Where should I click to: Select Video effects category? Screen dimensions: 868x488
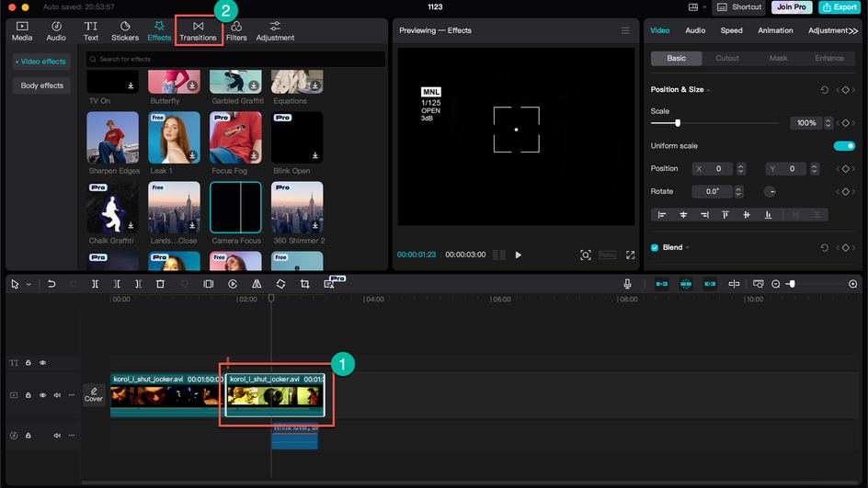[x=41, y=62]
